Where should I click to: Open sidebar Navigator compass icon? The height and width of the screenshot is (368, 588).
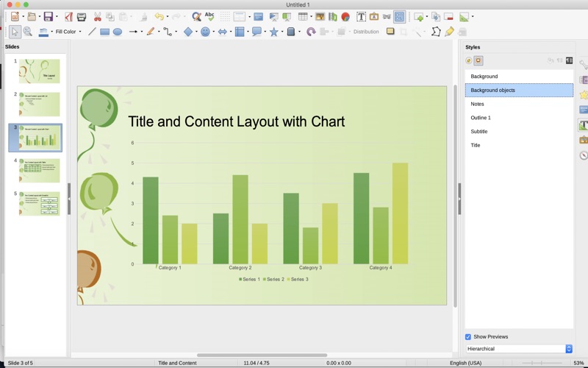(584, 155)
